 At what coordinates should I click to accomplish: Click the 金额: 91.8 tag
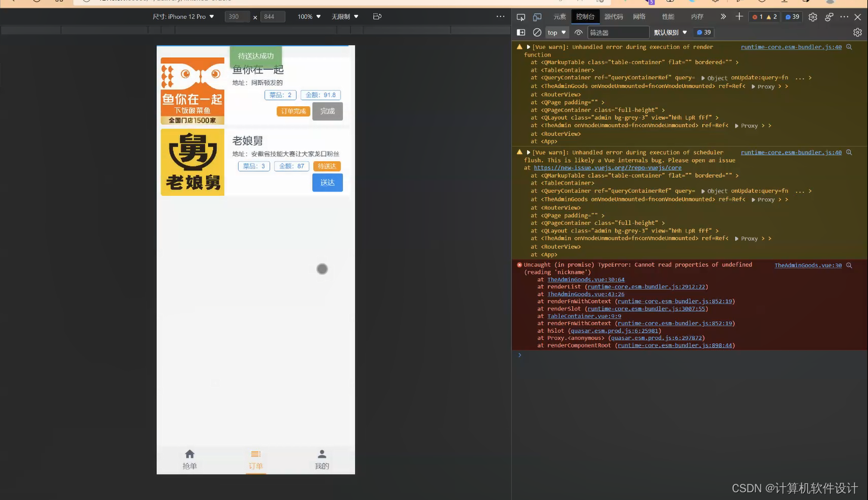pyautogui.click(x=320, y=95)
